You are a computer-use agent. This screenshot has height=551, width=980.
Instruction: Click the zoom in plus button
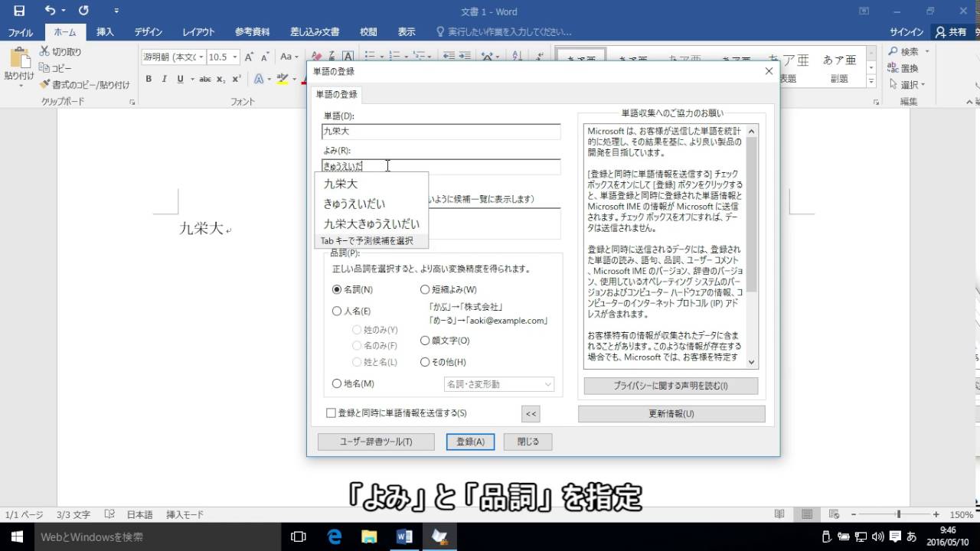[936, 514]
